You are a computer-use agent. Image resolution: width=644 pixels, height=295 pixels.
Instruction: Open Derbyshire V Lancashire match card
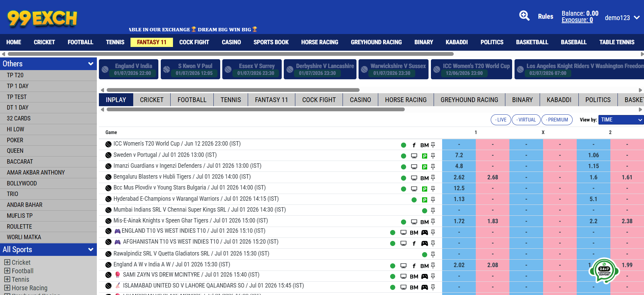320,69
